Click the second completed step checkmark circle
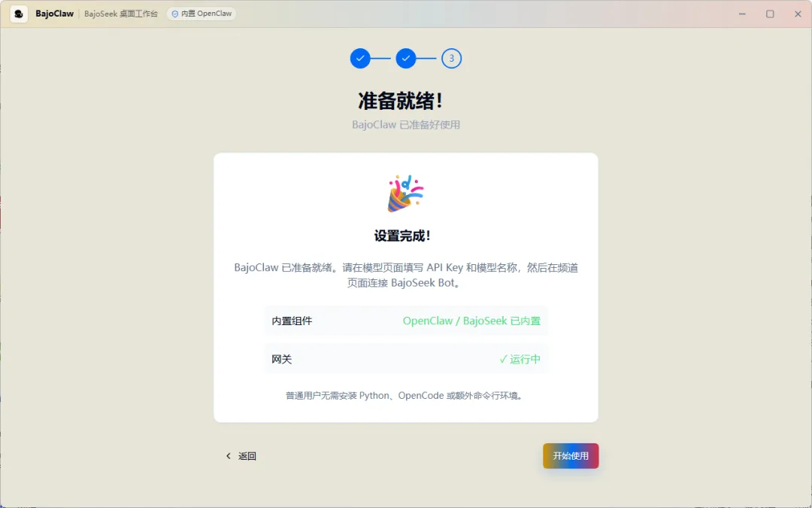The image size is (812, 508). point(405,59)
